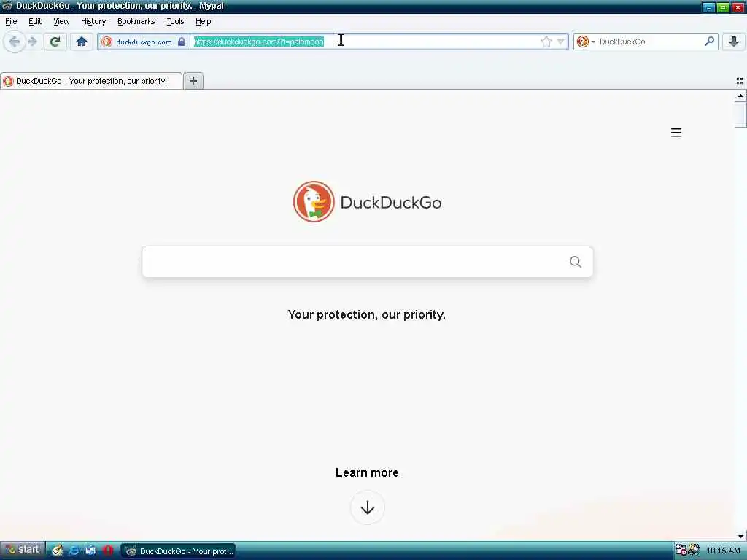
Task: Open the search engine selector dropdown
Action: coord(586,42)
